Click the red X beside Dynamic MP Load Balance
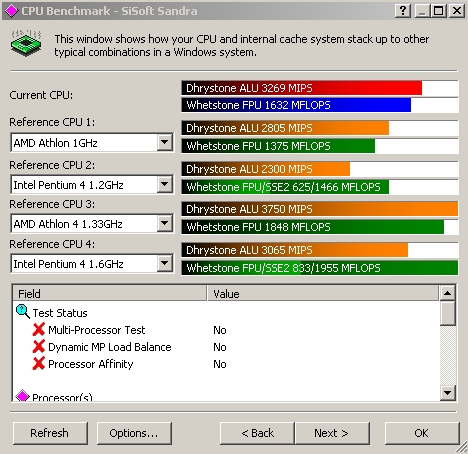The image size is (468, 454). point(39,347)
